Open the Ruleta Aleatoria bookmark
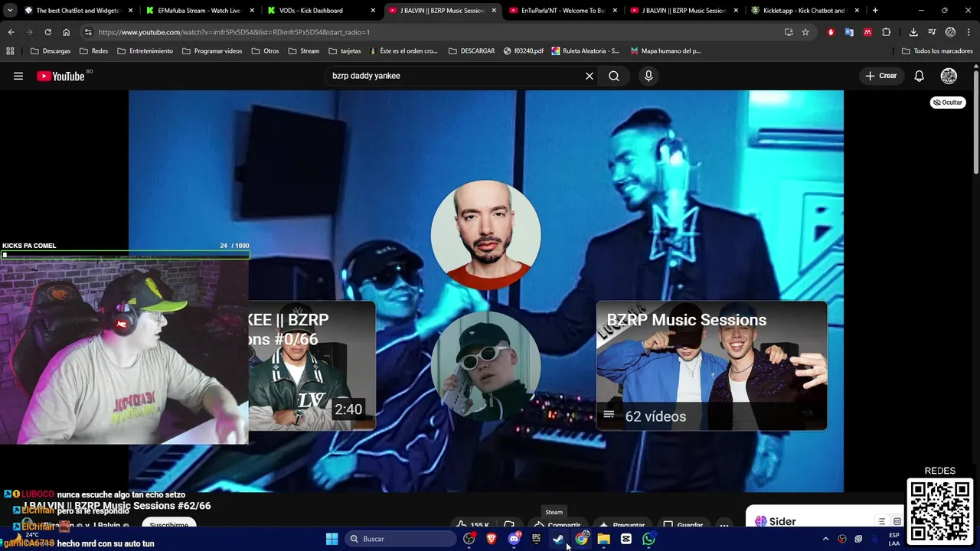Viewport: 980px width, 551px height. tap(586, 51)
